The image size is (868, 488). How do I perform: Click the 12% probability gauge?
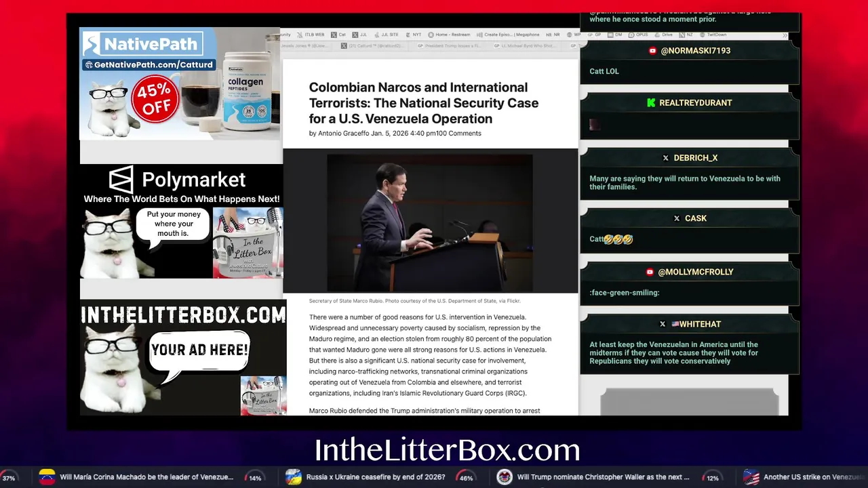point(713,477)
